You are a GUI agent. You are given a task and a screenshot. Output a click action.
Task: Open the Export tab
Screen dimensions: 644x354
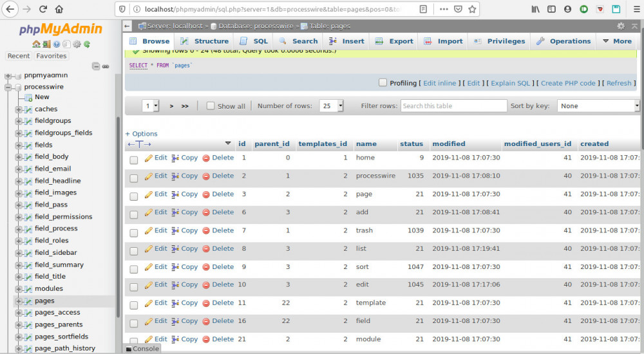395,41
